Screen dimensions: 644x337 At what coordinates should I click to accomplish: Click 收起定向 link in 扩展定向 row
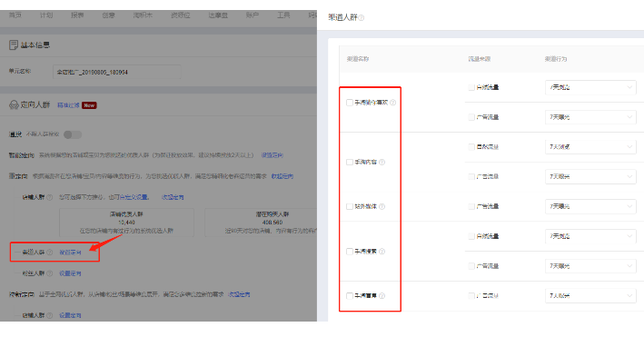240,294
